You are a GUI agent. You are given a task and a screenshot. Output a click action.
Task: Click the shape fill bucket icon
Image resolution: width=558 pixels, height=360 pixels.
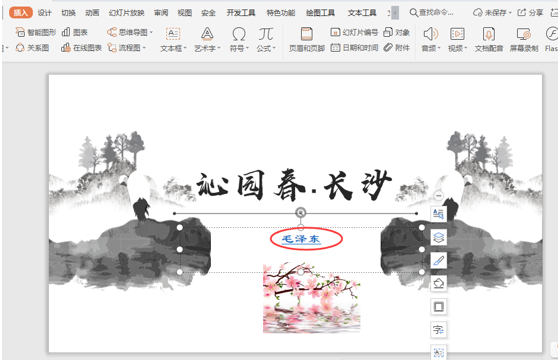(438, 284)
